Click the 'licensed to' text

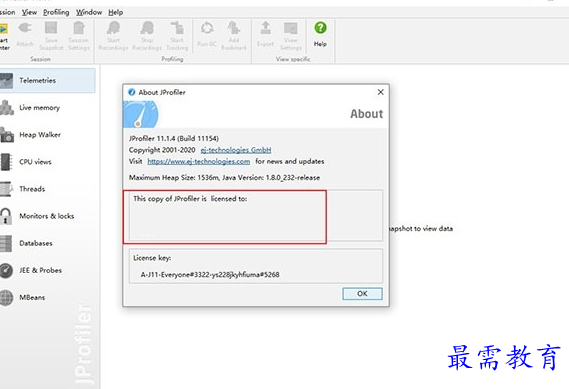190,198
